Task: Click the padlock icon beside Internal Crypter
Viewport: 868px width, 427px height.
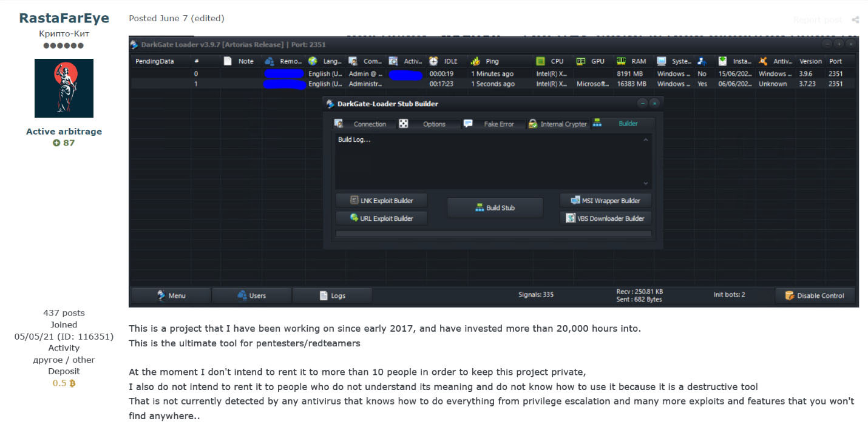Action: (532, 124)
